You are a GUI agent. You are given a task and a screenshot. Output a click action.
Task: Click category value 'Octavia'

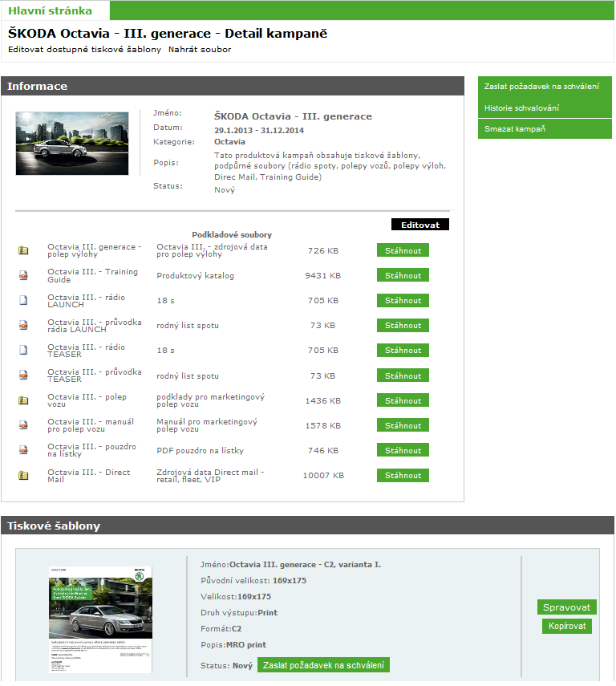coord(229,142)
